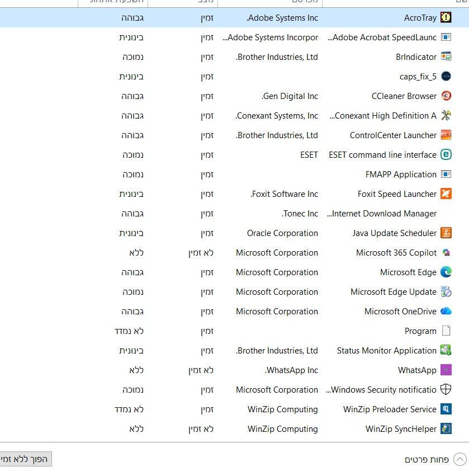
Task: Click 'ללא' impact in WinZip SyncHelper row
Action: click(136, 429)
